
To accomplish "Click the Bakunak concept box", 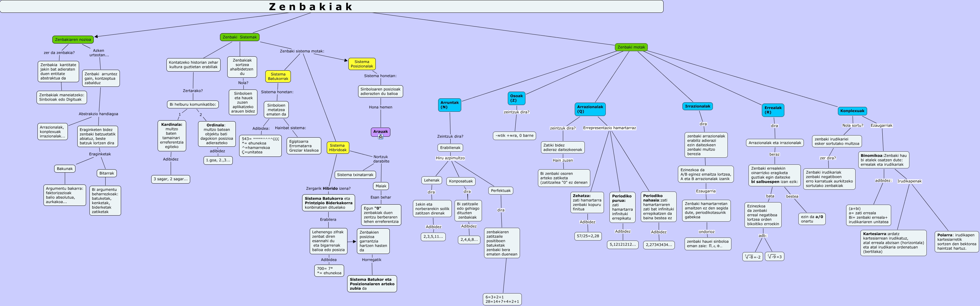I will 65,169.
